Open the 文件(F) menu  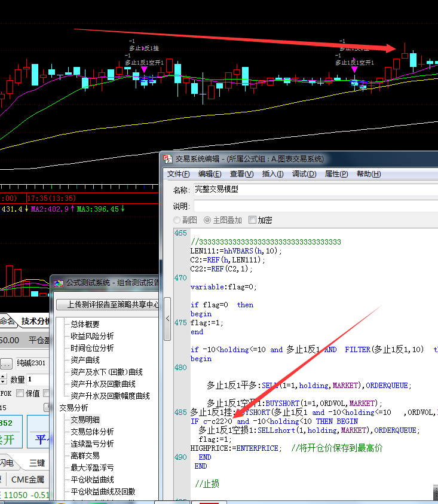[178, 174]
